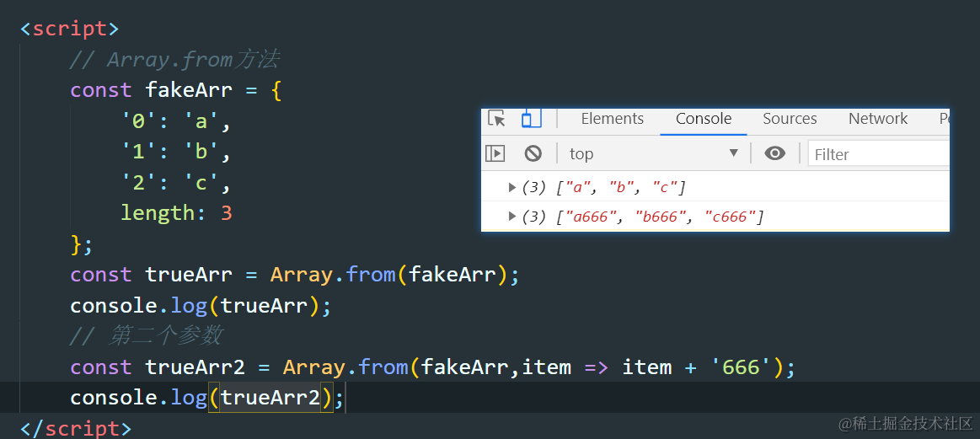Switch to the Elements tab
Image resolution: width=980 pixels, height=439 pixels.
coord(613,119)
